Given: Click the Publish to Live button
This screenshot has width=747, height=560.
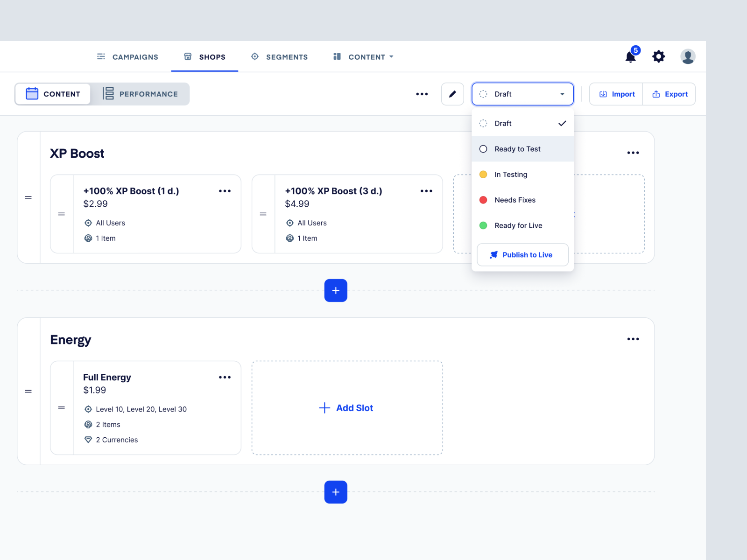Looking at the screenshot, I should coord(522,255).
